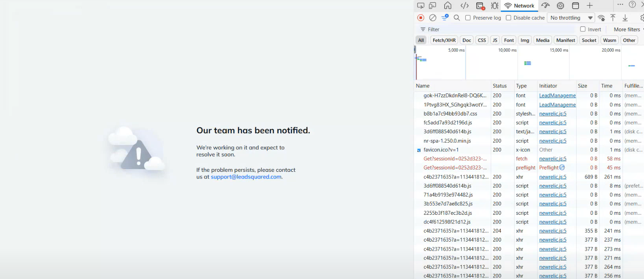This screenshot has height=279, width=644.
Task: Select the 2255b3f187ec3b2d.js request
Action: point(448,213)
